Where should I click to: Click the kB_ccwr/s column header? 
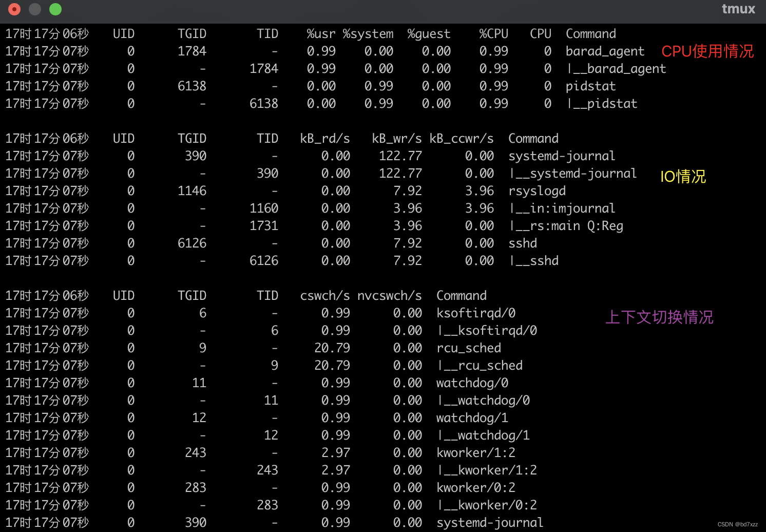462,139
